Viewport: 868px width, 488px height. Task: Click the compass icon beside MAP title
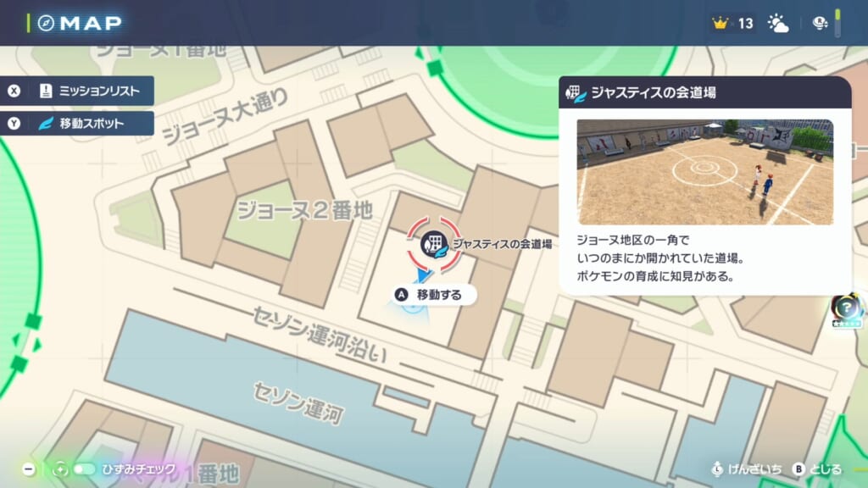point(46,23)
